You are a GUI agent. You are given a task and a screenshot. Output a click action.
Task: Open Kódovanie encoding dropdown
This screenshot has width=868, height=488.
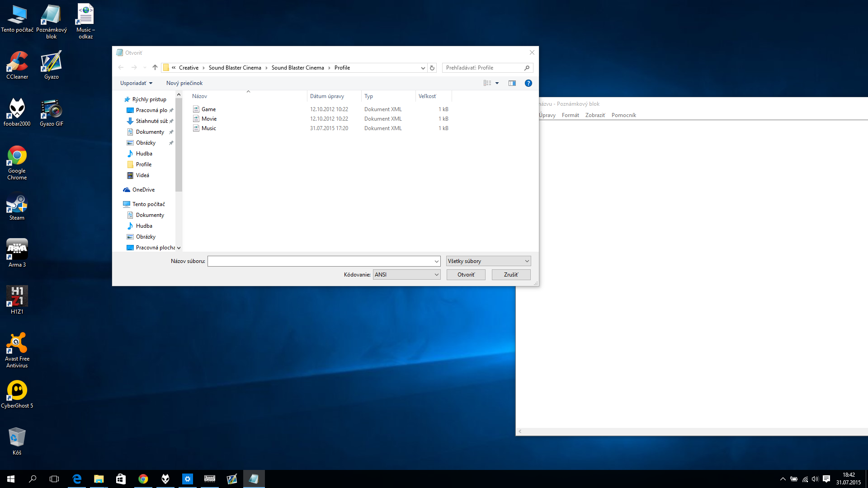(406, 275)
